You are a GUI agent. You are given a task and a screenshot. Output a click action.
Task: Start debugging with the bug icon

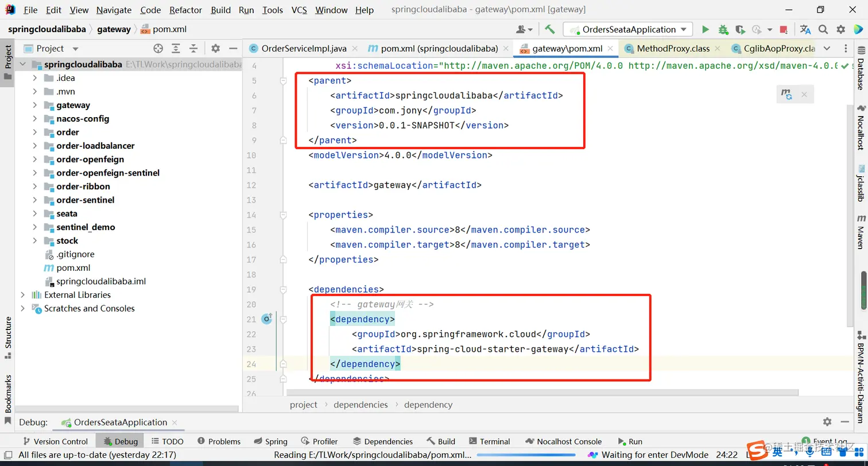[x=723, y=29]
